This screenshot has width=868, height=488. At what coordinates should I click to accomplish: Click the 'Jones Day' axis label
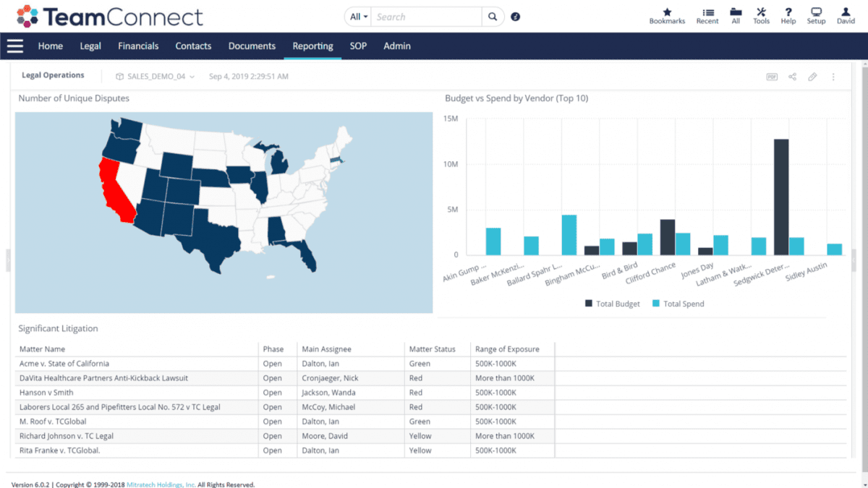click(698, 270)
